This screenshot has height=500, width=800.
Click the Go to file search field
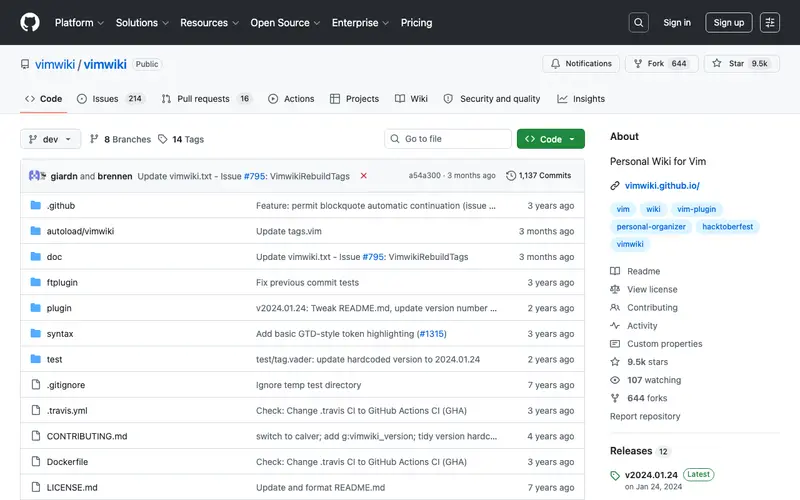[x=447, y=139]
